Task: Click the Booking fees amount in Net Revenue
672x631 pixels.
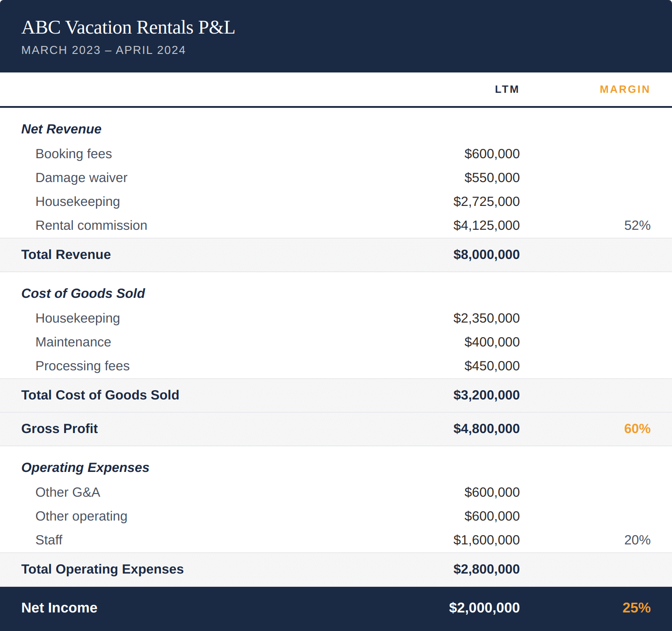Action: pyautogui.click(x=492, y=154)
